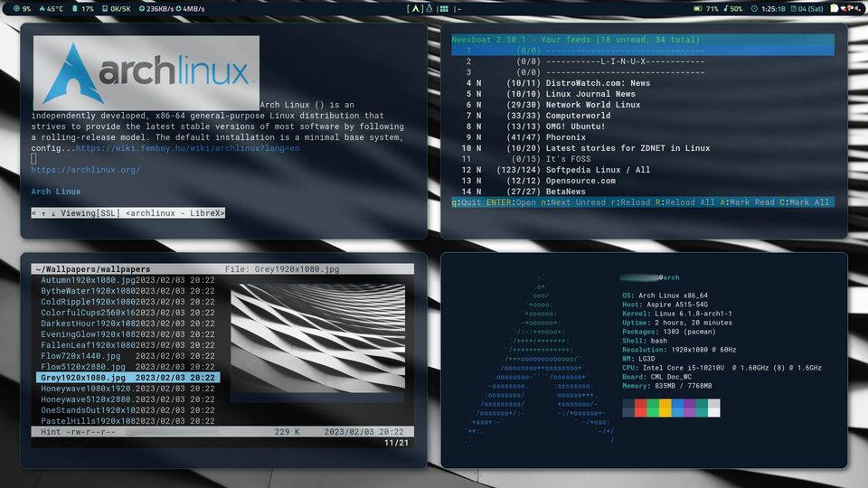Click the network upload arrow icon at 236KB/s

click(x=142, y=9)
